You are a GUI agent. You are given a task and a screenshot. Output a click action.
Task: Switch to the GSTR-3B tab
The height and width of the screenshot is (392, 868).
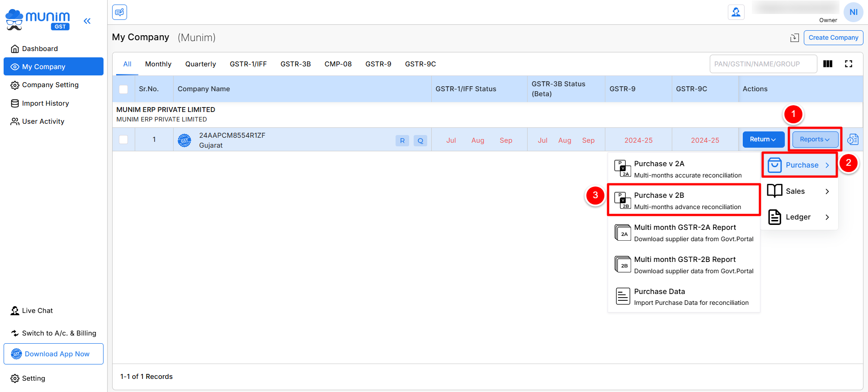coord(296,64)
